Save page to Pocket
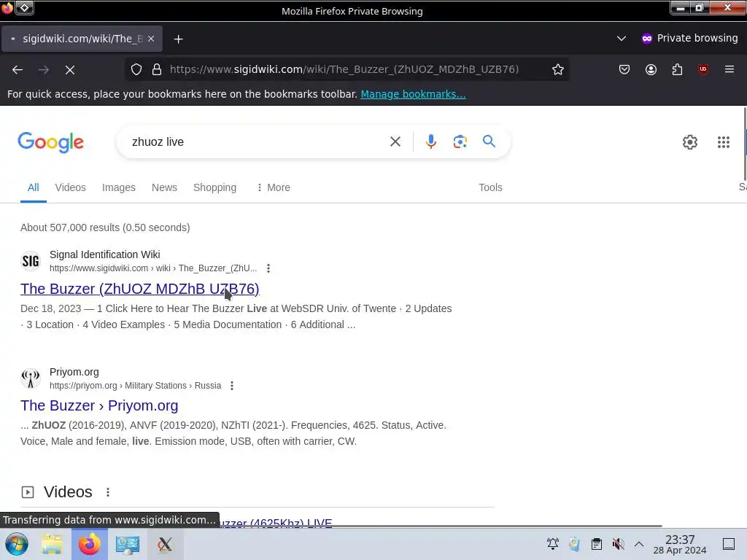This screenshot has height=560, width=747. 624,69
